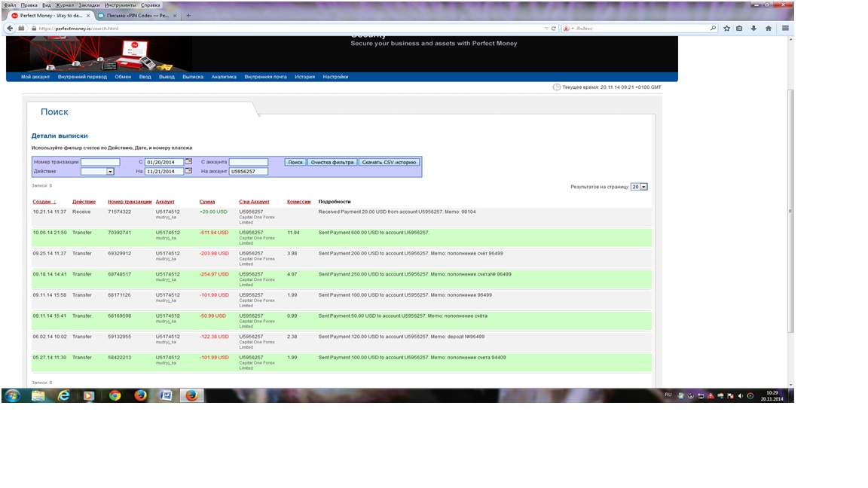The image size is (868, 488).
Task: Click the volume speaker tray icon
Action: 741,395
